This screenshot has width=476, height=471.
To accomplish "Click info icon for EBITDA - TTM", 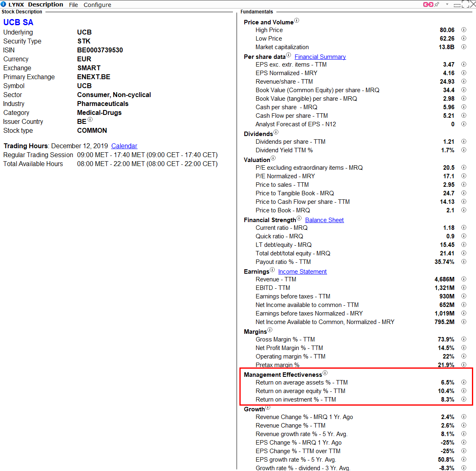I will (463, 287).
